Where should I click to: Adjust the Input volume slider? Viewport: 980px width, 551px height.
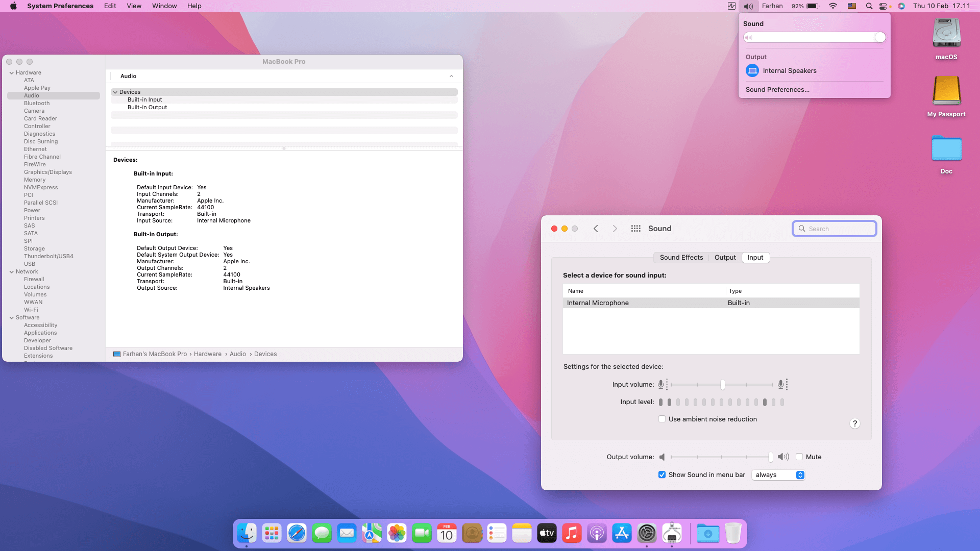click(722, 385)
